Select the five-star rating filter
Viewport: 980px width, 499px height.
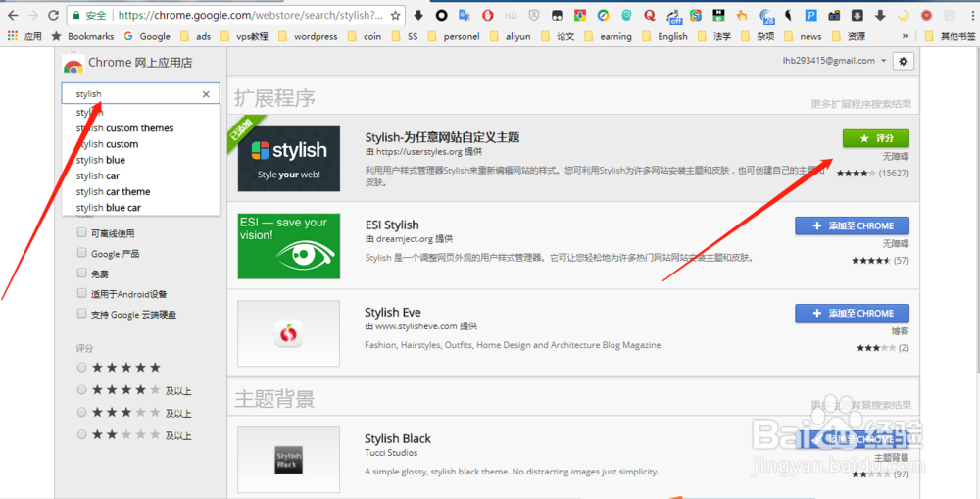(x=81, y=368)
